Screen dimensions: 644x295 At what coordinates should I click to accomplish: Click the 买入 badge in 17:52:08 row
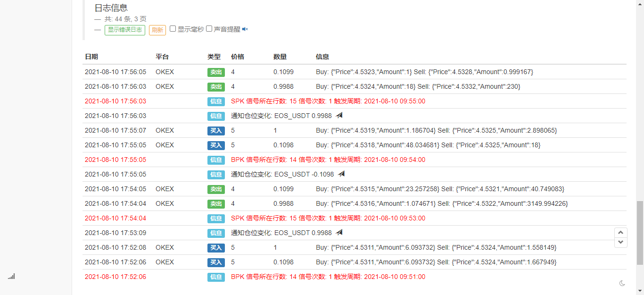(x=216, y=248)
